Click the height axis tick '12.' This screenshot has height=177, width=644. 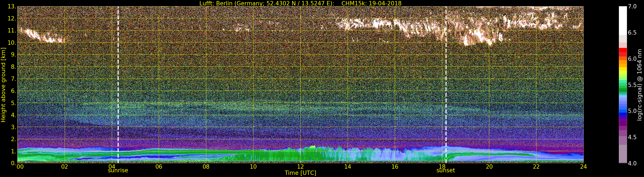[12, 18]
